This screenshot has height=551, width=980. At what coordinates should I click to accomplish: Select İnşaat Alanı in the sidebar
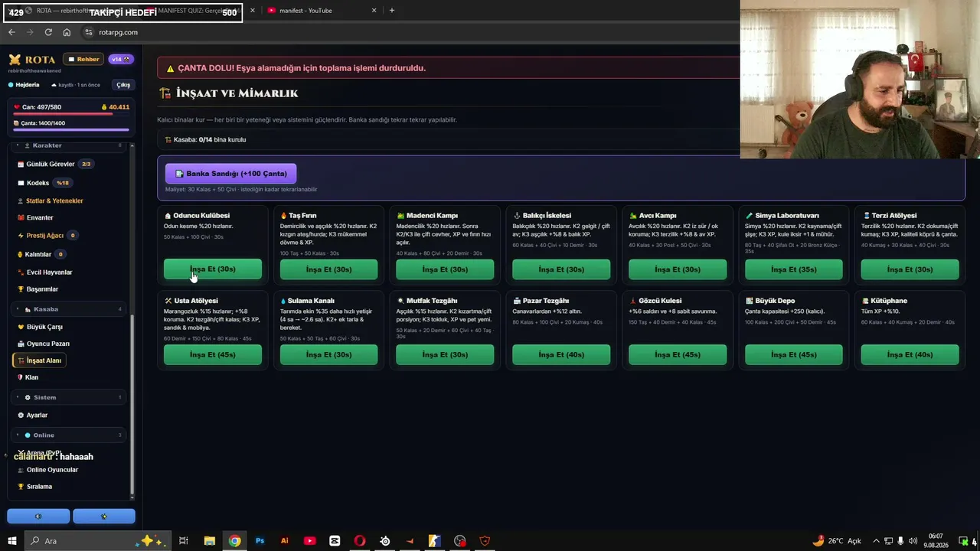point(39,360)
